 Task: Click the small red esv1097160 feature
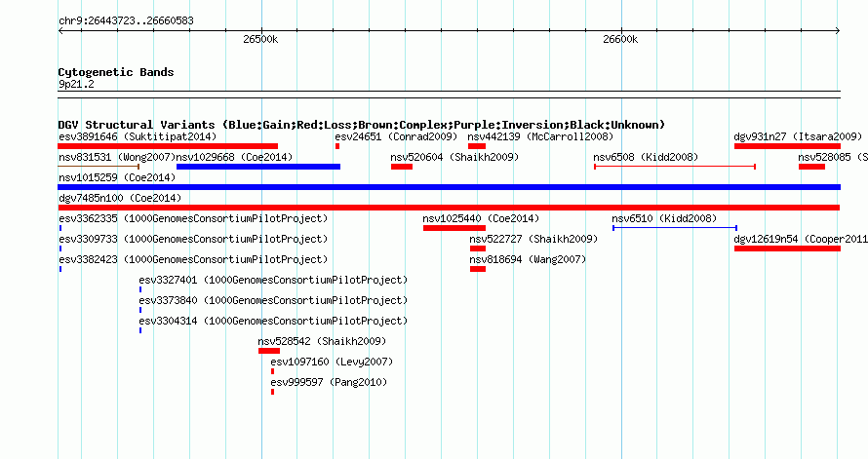pyautogui.click(x=272, y=371)
